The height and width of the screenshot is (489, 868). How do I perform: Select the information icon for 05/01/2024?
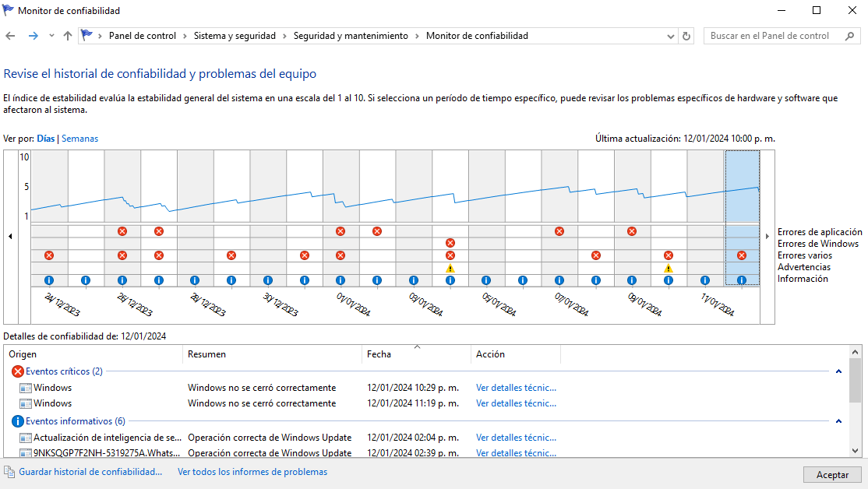coord(486,280)
